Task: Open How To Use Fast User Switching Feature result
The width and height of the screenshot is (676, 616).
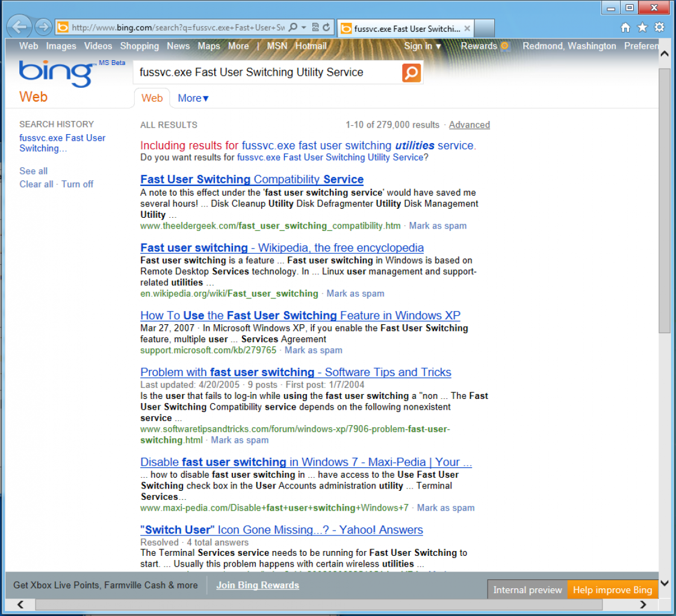Action: [300, 315]
